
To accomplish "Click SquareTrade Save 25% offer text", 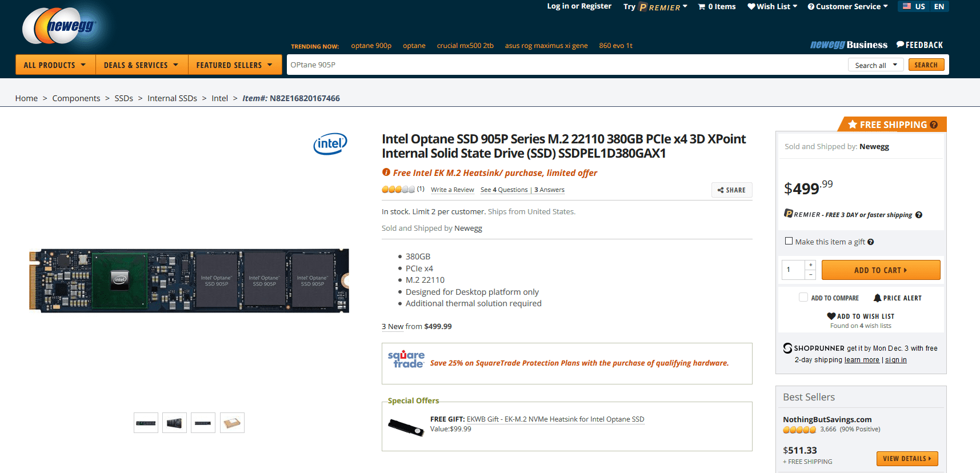I will pos(579,363).
